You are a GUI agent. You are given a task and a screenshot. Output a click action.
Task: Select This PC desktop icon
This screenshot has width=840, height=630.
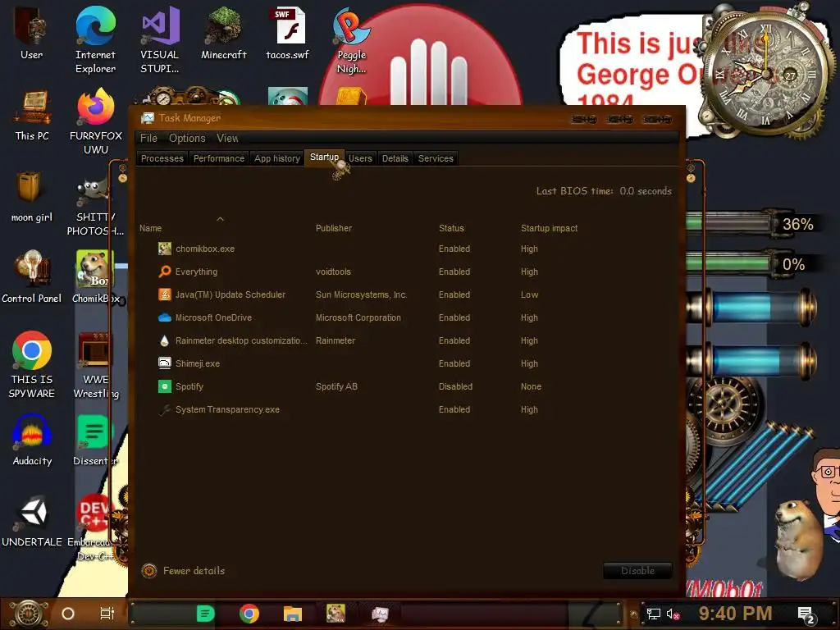tap(32, 107)
